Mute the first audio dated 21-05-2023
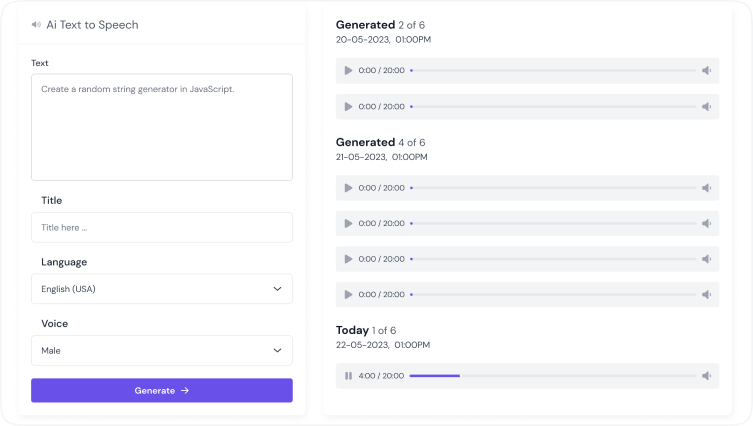This screenshot has height=426, width=753. [x=706, y=188]
